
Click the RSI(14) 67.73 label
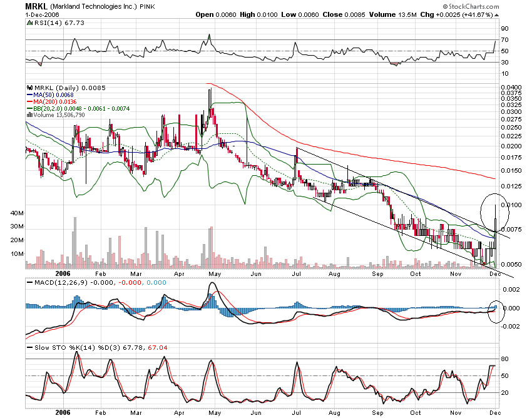(59, 23)
